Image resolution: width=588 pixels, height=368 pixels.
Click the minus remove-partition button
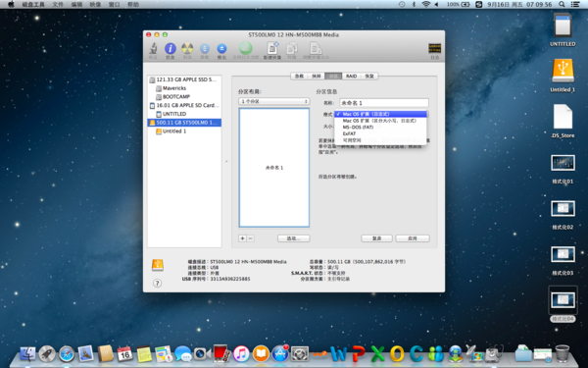pyautogui.click(x=251, y=238)
